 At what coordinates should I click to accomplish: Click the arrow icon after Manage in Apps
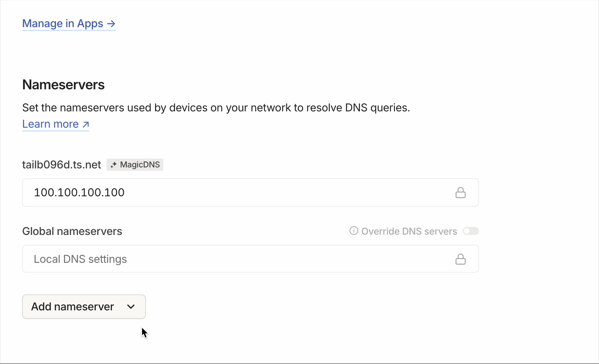(x=111, y=24)
